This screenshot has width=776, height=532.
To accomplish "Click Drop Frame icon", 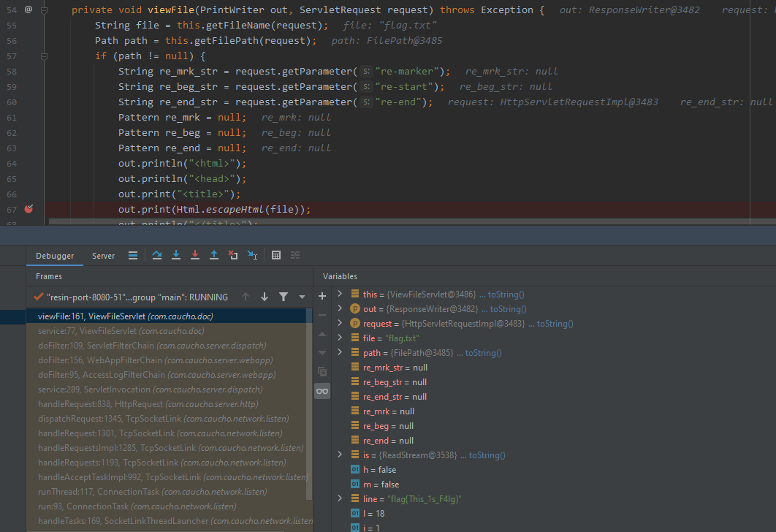I will [233, 255].
